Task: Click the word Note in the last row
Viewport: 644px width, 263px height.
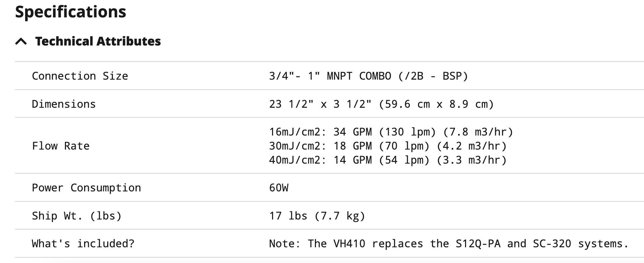Action: (x=281, y=244)
